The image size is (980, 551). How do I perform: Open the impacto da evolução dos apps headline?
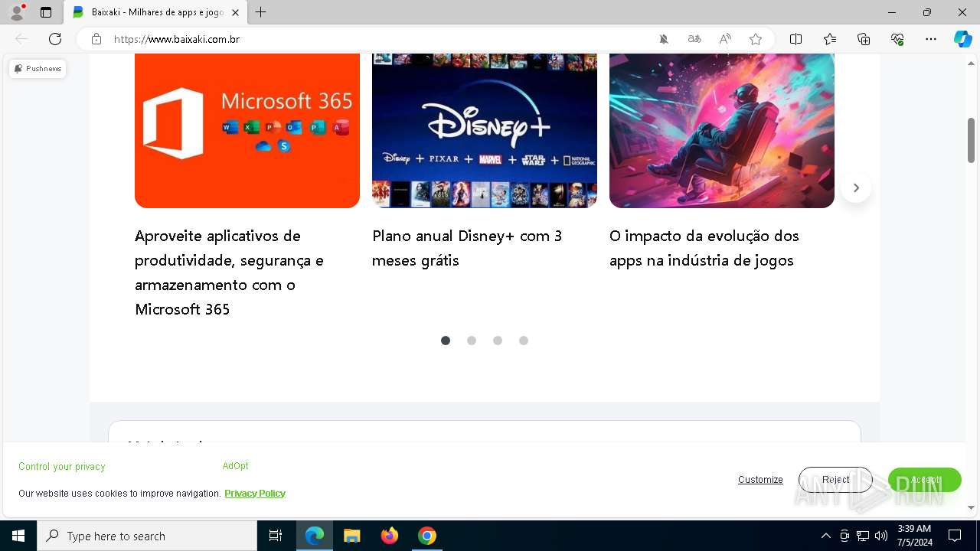tap(704, 248)
